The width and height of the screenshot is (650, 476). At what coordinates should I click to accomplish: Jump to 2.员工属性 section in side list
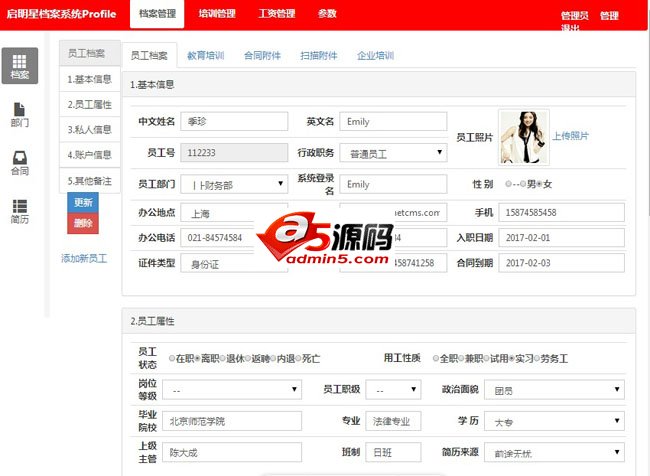tap(90, 104)
